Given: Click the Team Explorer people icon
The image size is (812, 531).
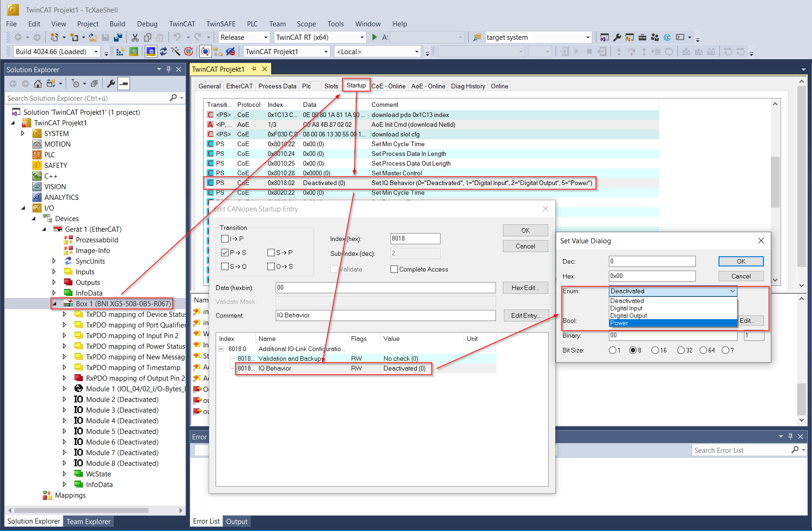Looking at the screenshot, I should pyautogui.click(x=655, y=37).
